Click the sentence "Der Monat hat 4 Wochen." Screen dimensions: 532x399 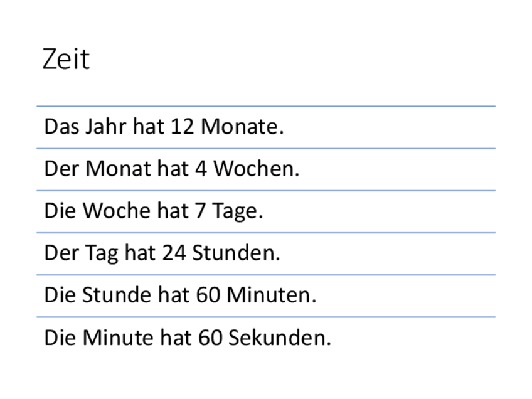point(171,169)
